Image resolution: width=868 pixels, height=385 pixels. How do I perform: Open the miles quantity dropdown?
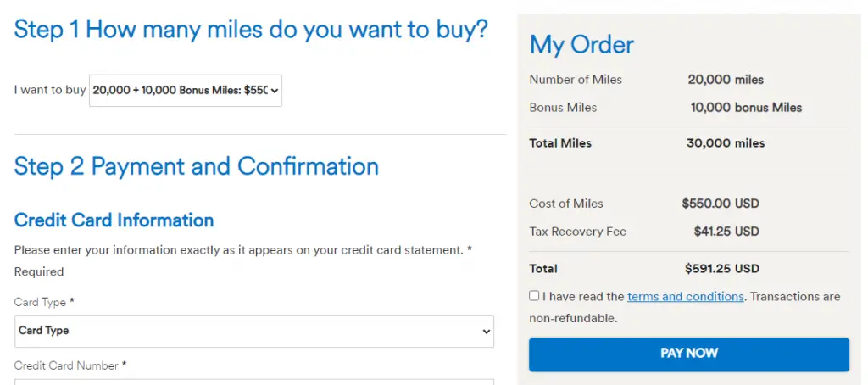tap(186, 90)
